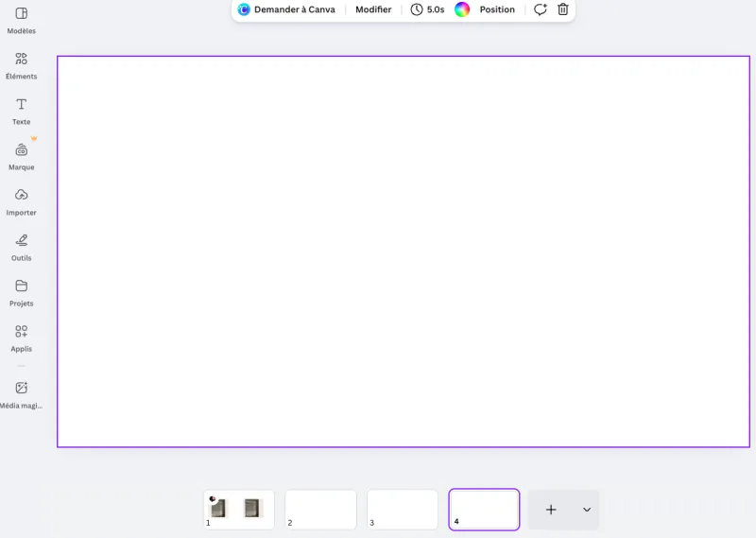Open the Média magique panel
Screen dimensions: 756x538
pyautogui.click(x=21, y=395)
